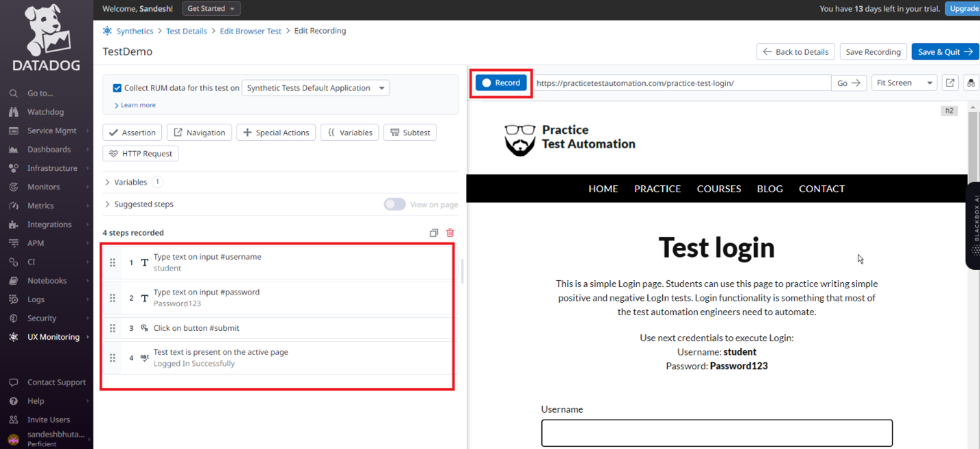The image size is (980, 449).
Task: Add an Assertion step
Action: pos(132,132)
